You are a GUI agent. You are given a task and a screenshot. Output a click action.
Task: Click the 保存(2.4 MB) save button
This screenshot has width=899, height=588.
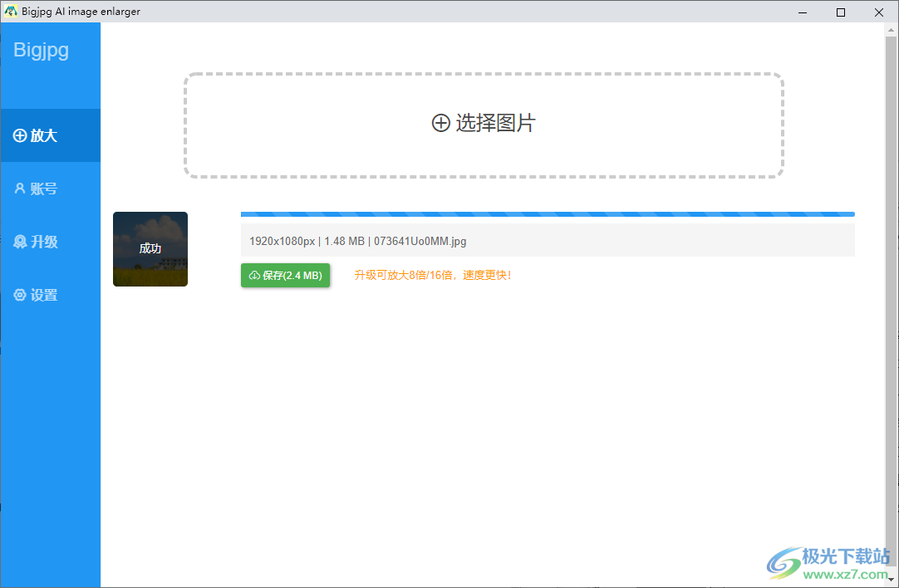coord(286,275)
